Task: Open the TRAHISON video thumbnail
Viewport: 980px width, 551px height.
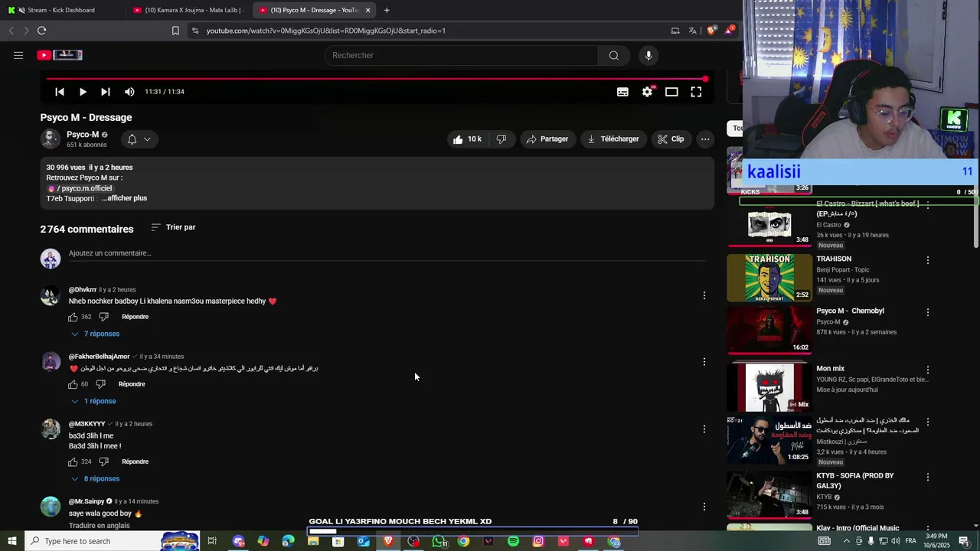Action: (769, 277)
